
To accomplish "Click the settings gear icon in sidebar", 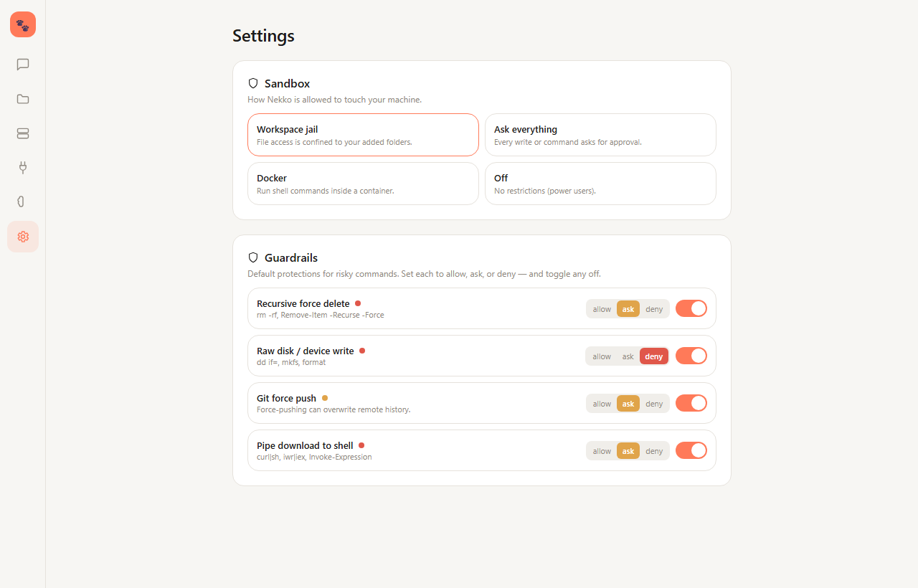I will (23, 237).
